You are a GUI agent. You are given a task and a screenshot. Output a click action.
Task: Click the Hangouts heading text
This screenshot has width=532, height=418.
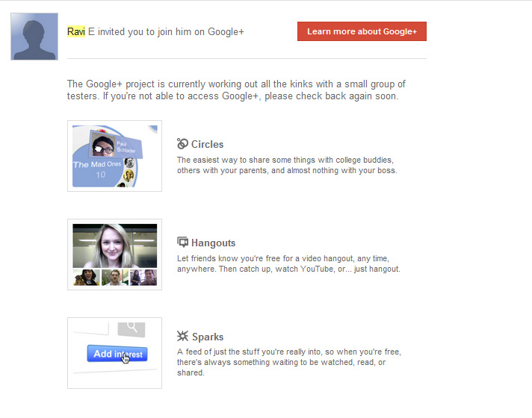(x=213, y=243)
